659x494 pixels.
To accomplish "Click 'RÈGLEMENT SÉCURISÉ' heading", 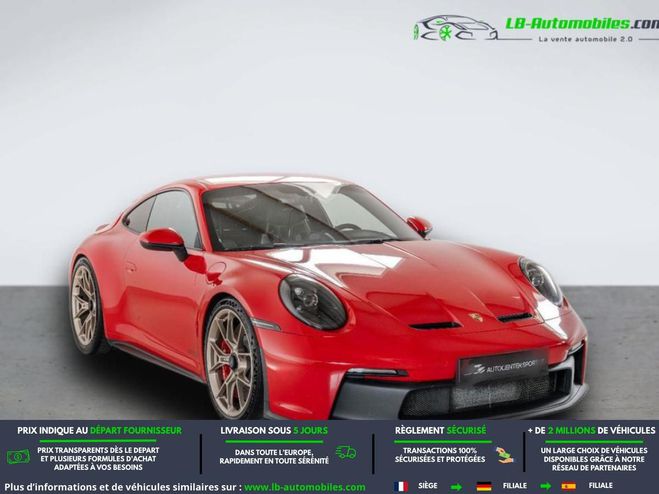I will click(x=440, y=431).
